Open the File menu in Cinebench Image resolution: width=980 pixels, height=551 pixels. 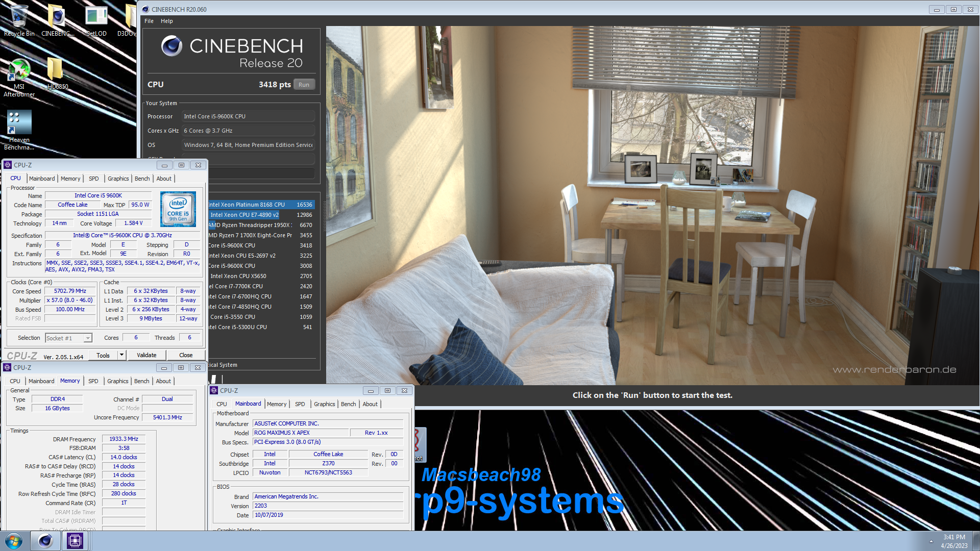[149, 21]
